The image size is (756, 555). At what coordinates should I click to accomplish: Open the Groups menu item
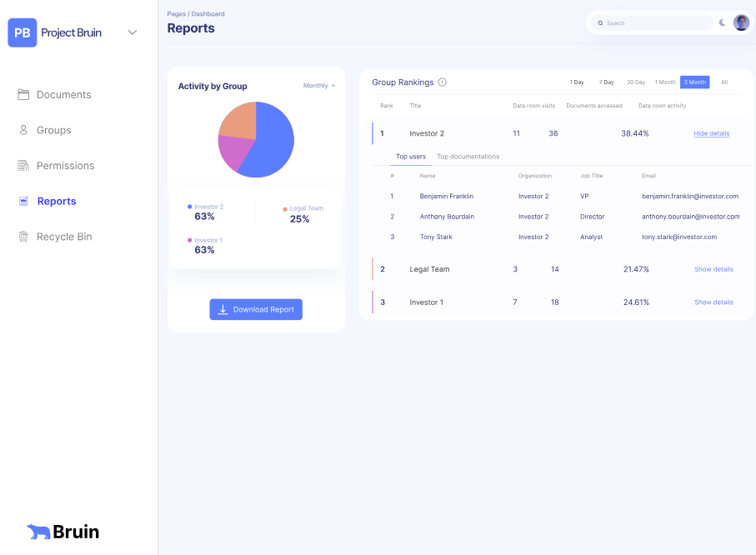(54, 130)
